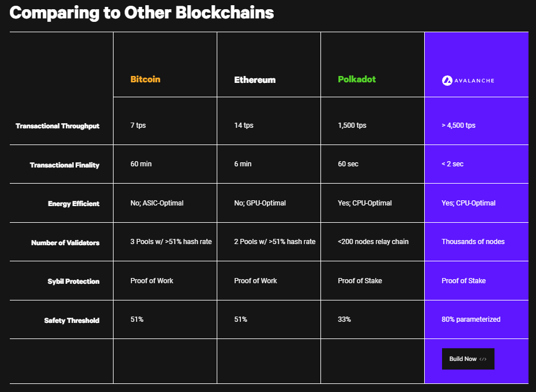Click the Safety Threshold row label
This screenshot has height=392, width=536.
[x=72, y=320]
